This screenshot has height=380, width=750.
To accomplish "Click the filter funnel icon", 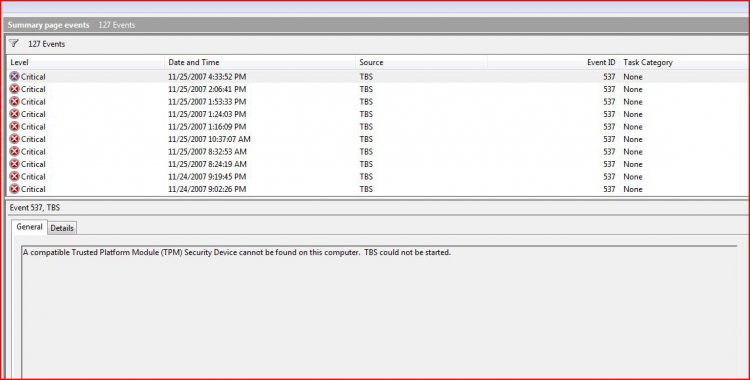I will click(x=14, y=44).
